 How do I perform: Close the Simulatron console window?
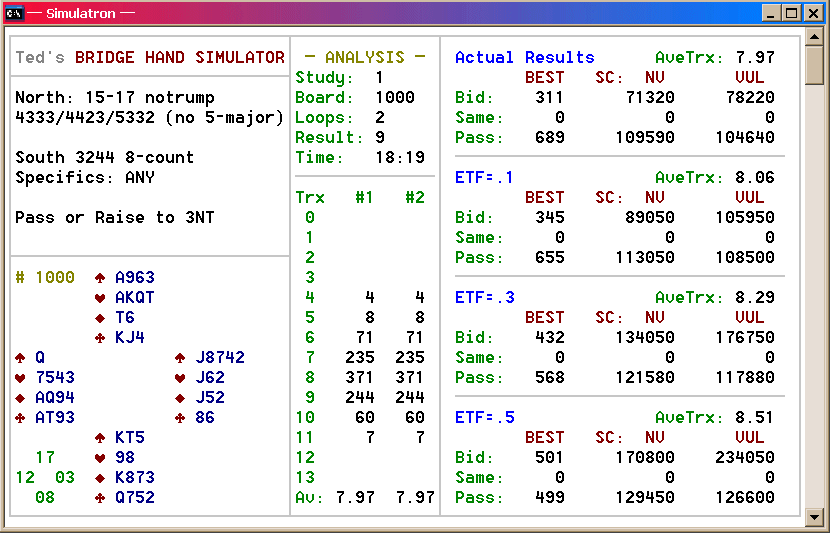coord(813,13)
